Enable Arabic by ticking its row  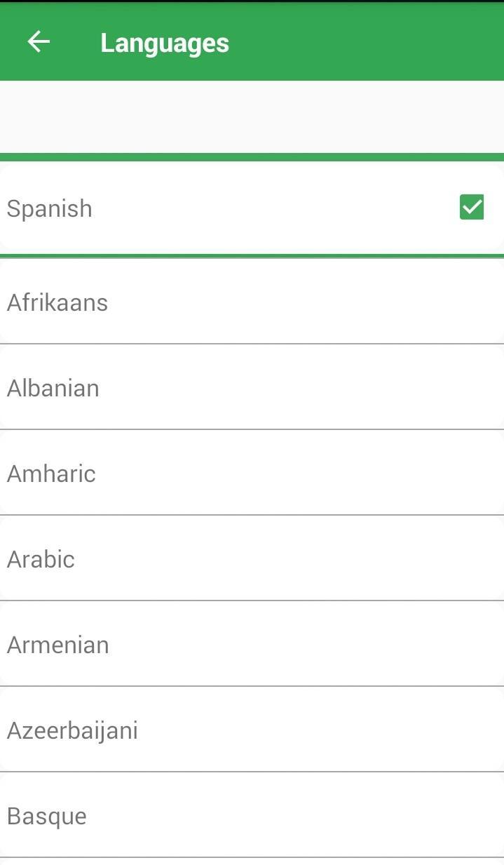coord(252,559)
